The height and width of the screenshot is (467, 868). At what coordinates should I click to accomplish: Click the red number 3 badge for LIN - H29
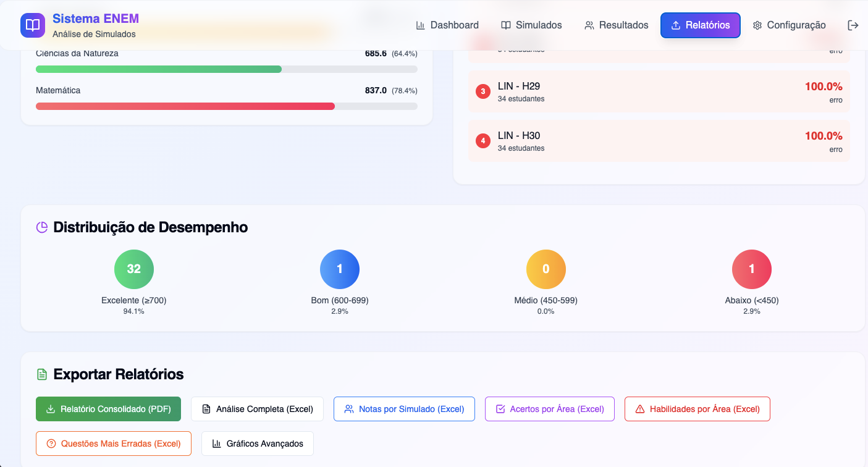483,91
